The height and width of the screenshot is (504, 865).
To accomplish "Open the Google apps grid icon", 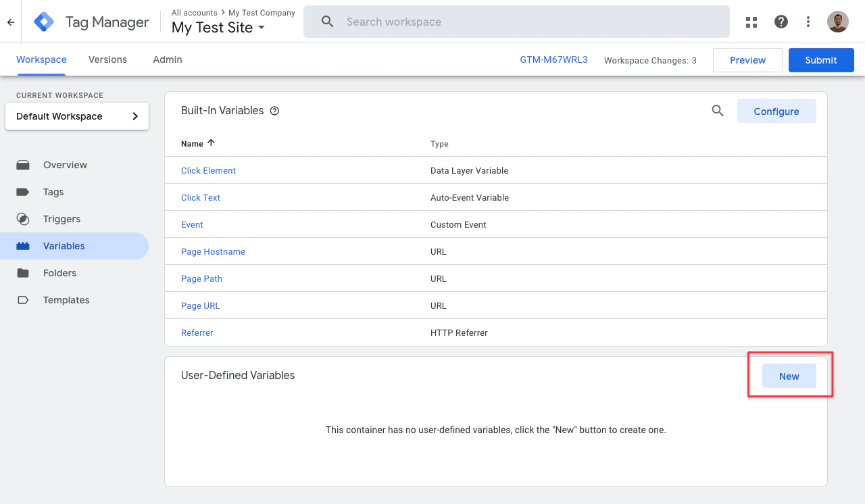I will tap(751, 22).
